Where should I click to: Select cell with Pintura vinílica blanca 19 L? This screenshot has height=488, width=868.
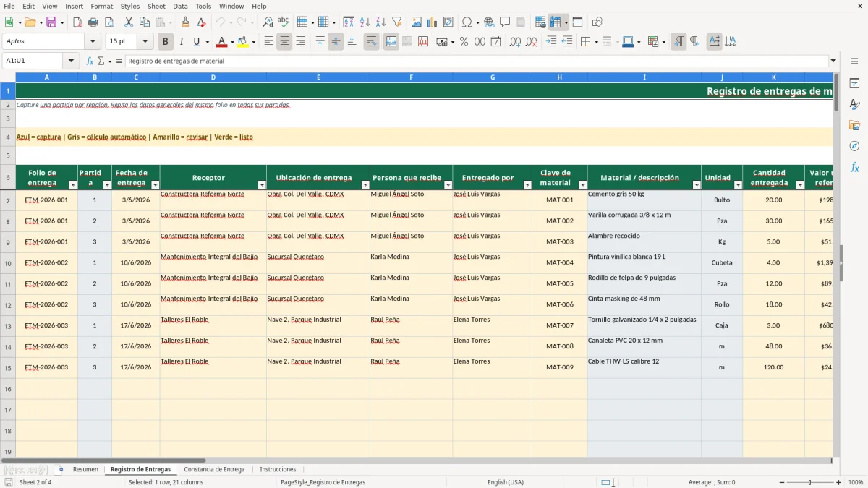pos(644,263)
